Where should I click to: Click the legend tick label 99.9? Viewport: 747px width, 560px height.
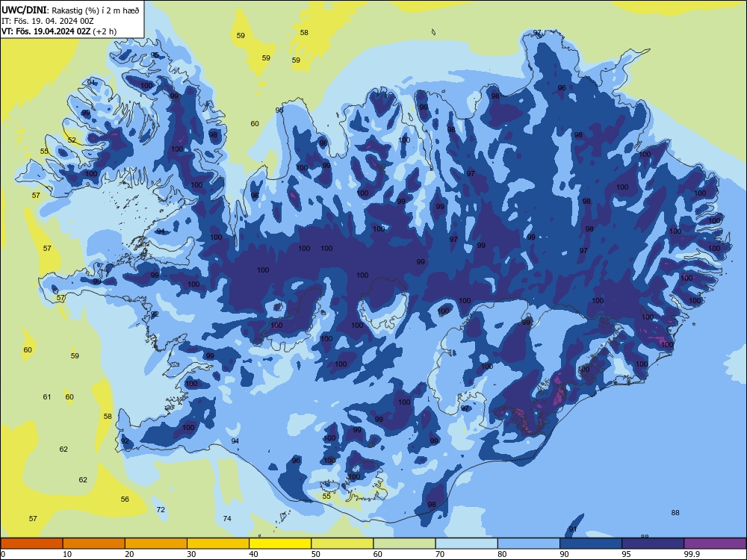pyautogui.click(x=692, y=554)
